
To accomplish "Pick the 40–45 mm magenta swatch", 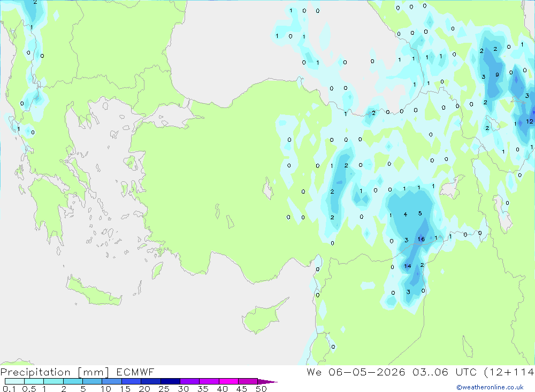I will 228,381.
